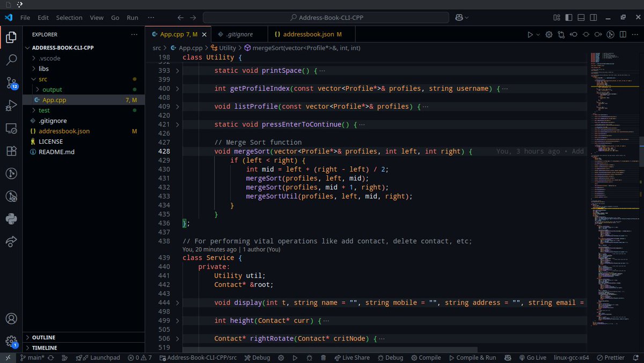Screen dimensions: 644x363
Task: Go to previous change revision icon
Action: click(574, 34)
